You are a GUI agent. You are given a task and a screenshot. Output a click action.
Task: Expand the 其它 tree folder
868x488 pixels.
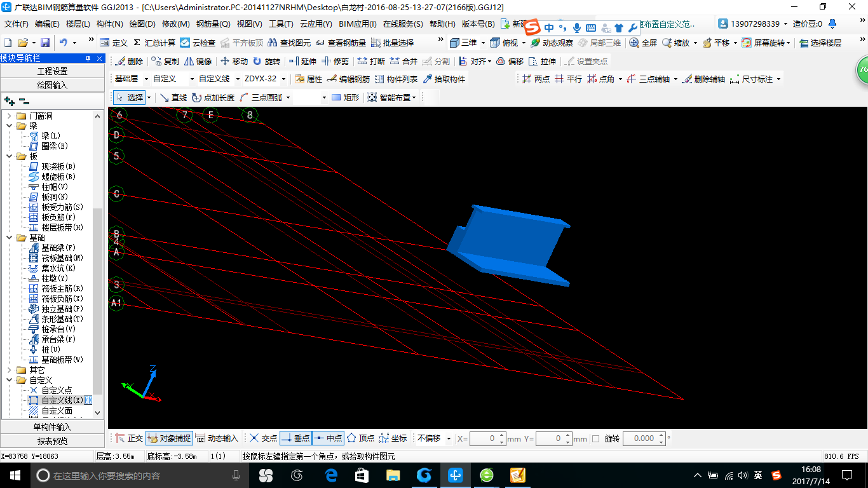click(10, 370)
